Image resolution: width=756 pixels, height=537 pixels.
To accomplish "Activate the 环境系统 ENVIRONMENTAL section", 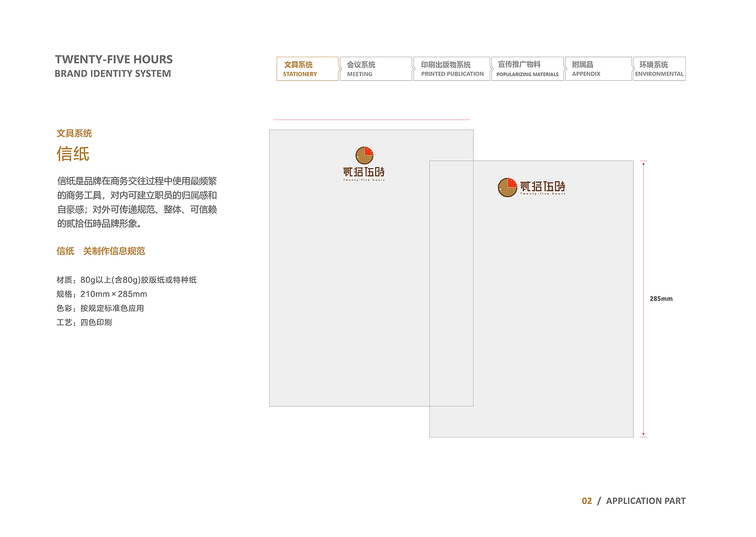I will [x=659, y=68].
